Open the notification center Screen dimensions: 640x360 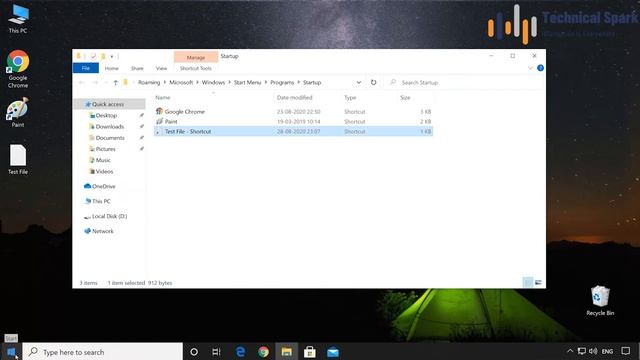coord(625,351)
